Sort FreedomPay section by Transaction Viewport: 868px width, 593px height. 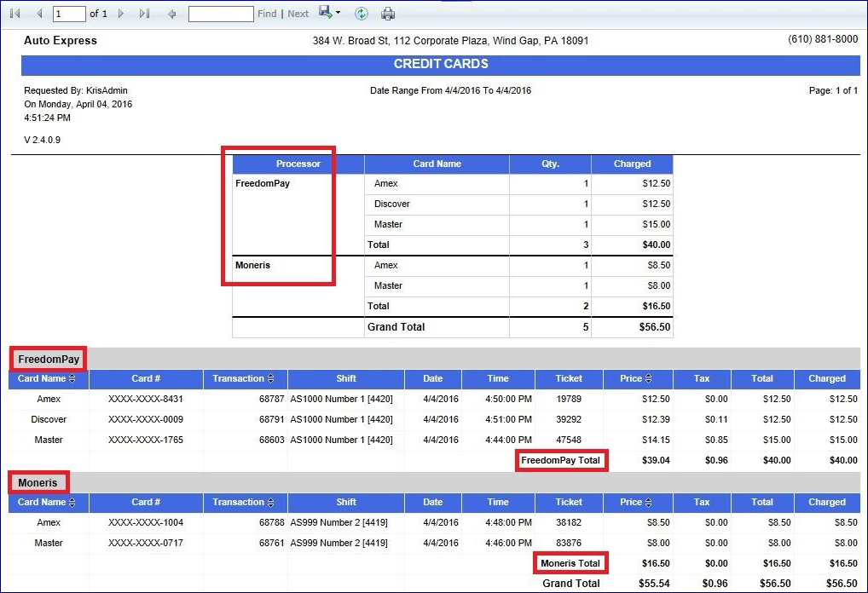(x=270, y=379)
